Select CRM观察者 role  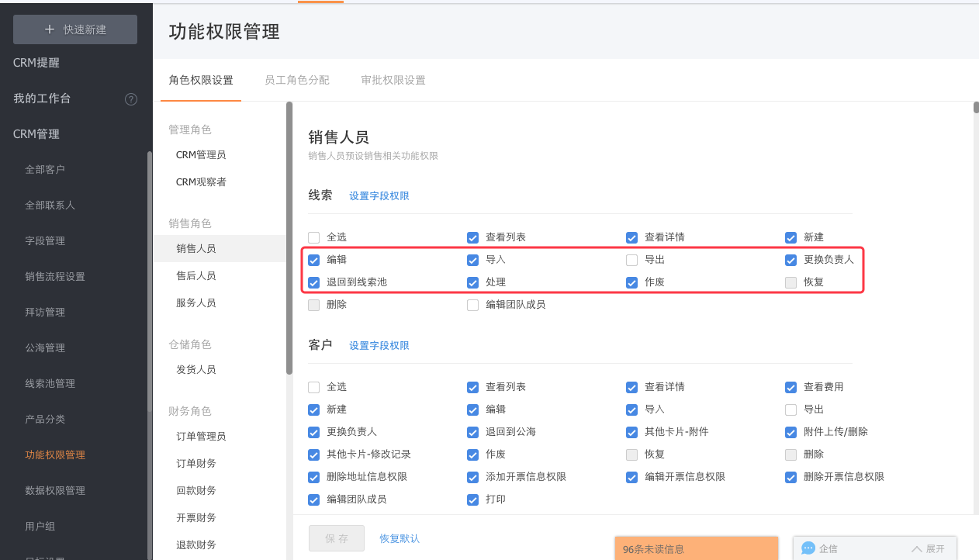point(201,182)
